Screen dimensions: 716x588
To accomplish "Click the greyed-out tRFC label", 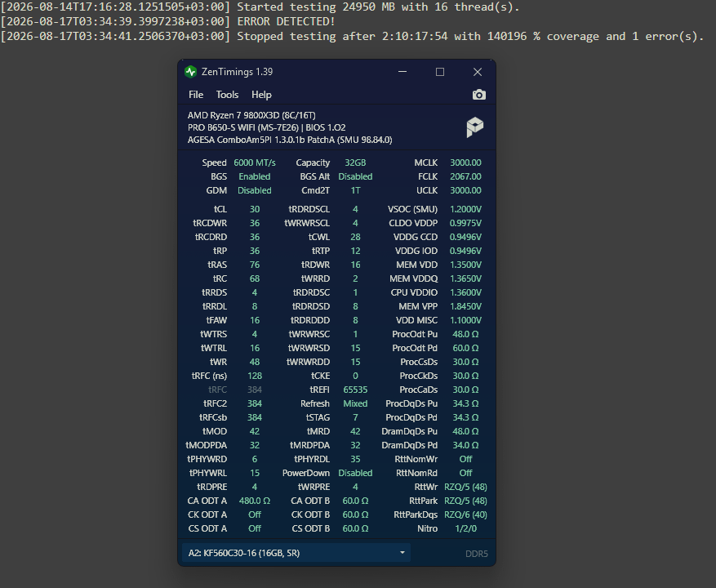I will point(217,390).
